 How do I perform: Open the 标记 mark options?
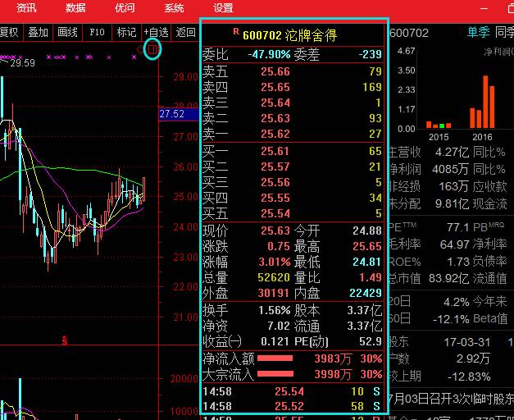(x=126, y=33)
